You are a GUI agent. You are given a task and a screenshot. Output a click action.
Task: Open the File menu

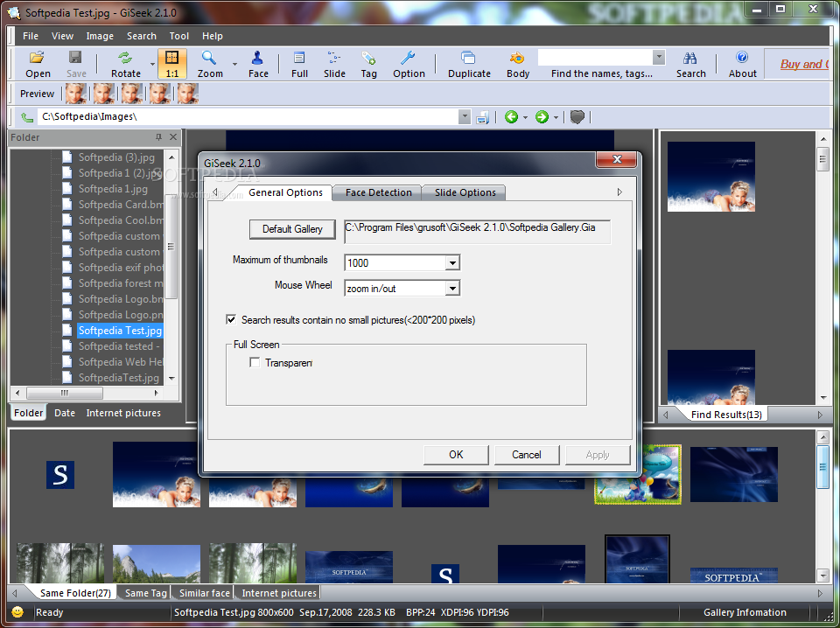pyautogui.click(x=31, y=36)
